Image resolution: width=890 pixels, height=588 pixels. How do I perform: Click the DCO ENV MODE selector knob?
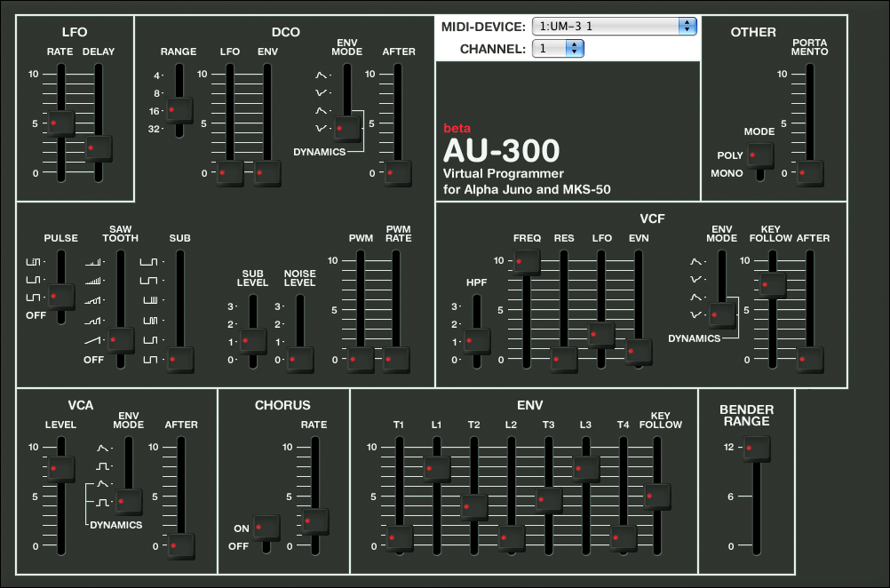(x=346, y=129)
